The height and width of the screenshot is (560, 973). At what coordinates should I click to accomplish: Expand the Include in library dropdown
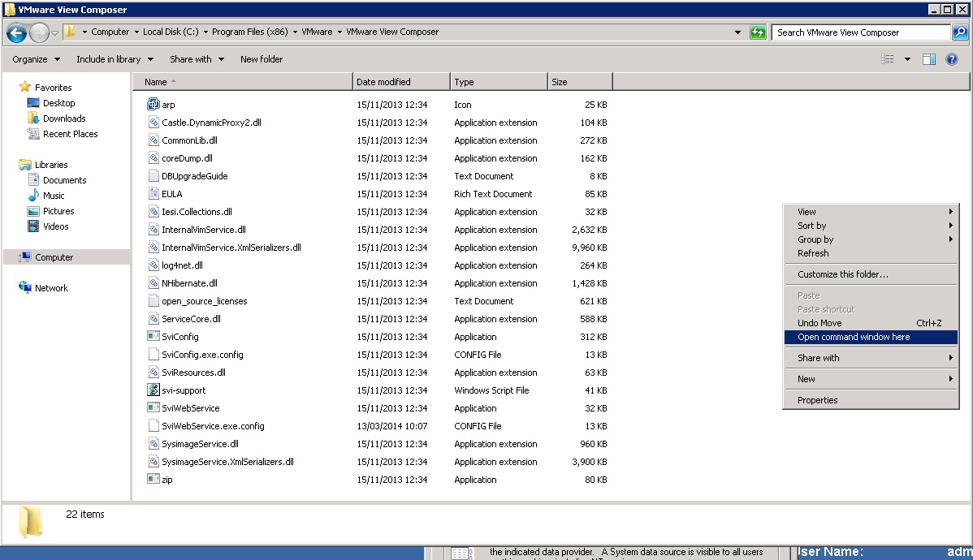coord(115,59)
